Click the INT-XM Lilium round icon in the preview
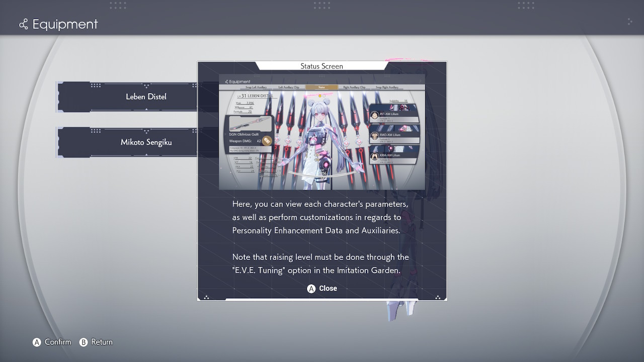This screenshot has height=362, width=644. (375, 116)
